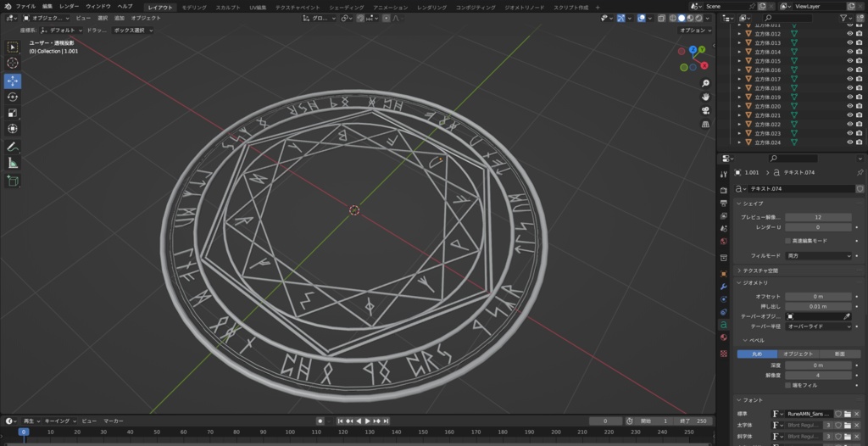Click the viewport pan hand icon

(x=705, y=97)
